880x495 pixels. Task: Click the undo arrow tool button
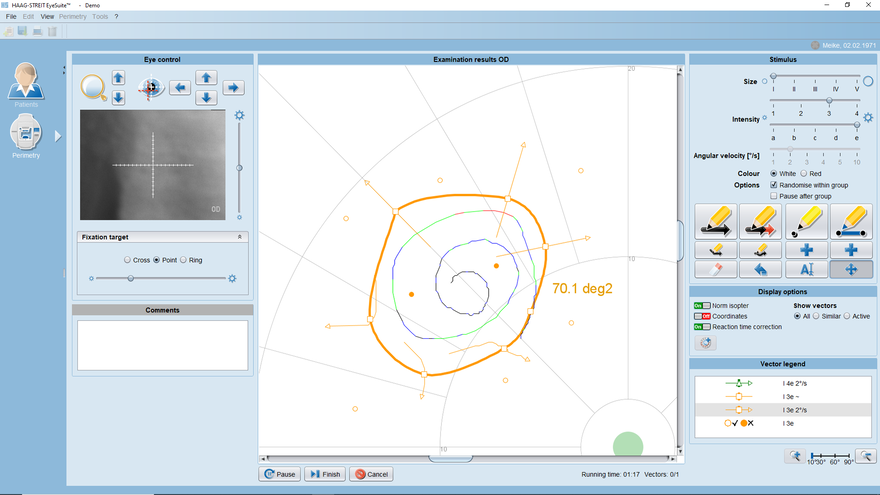(760, 269)
